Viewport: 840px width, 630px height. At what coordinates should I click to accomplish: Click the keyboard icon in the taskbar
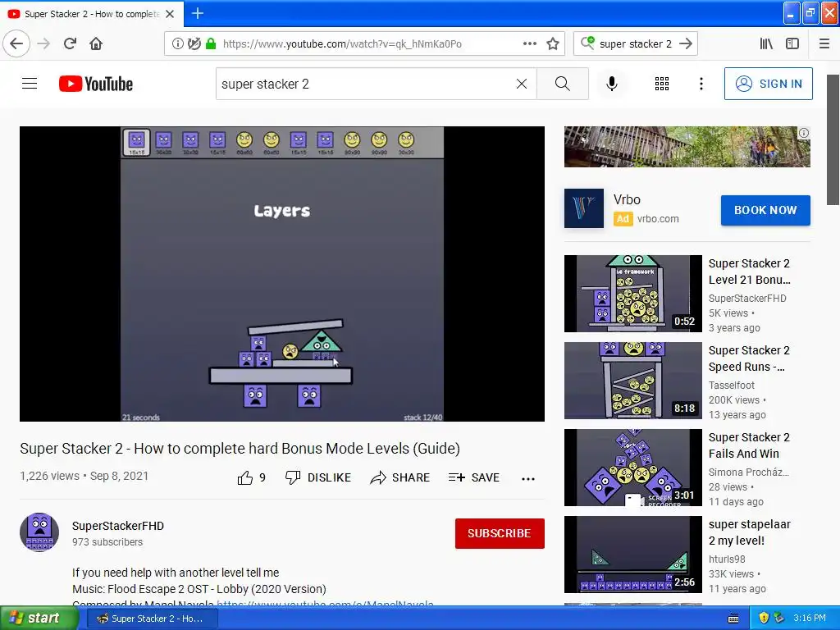click(x=733, y=619)
